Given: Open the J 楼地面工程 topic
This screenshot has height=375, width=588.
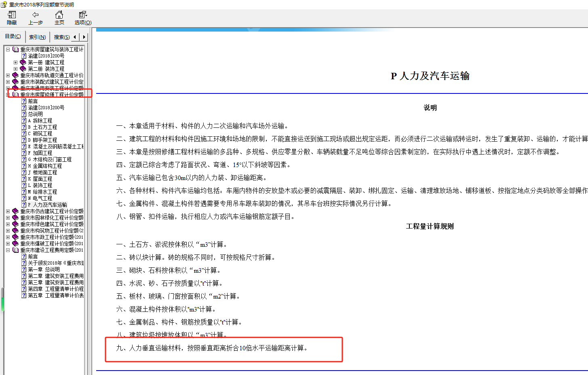Looking at the screenshot, I should point(42,172).
